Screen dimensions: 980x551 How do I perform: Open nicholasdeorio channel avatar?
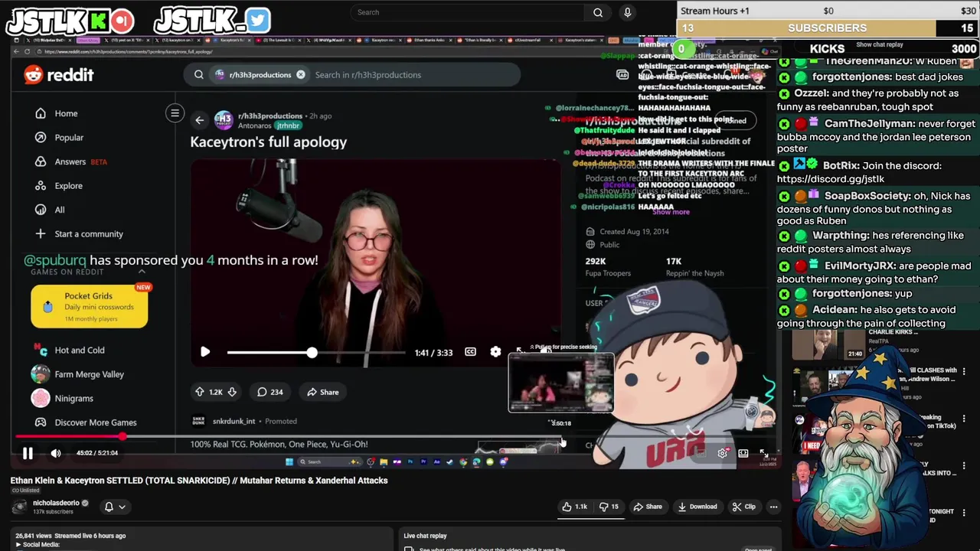click(x=19, y=507)
